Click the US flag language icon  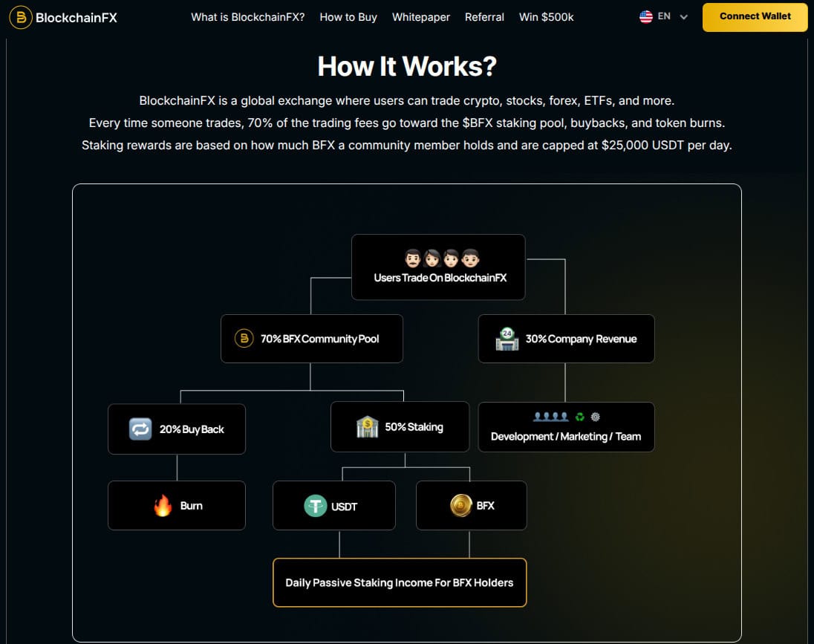point(646,16)
